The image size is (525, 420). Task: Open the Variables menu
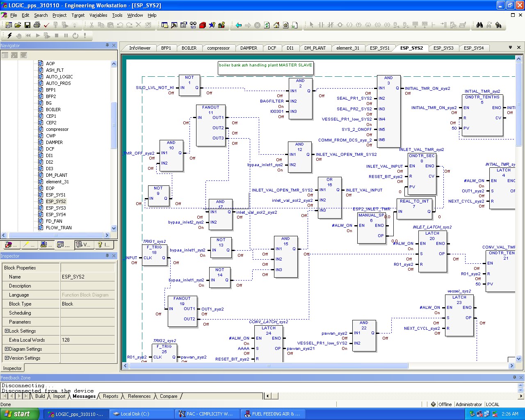click(98, 15)
